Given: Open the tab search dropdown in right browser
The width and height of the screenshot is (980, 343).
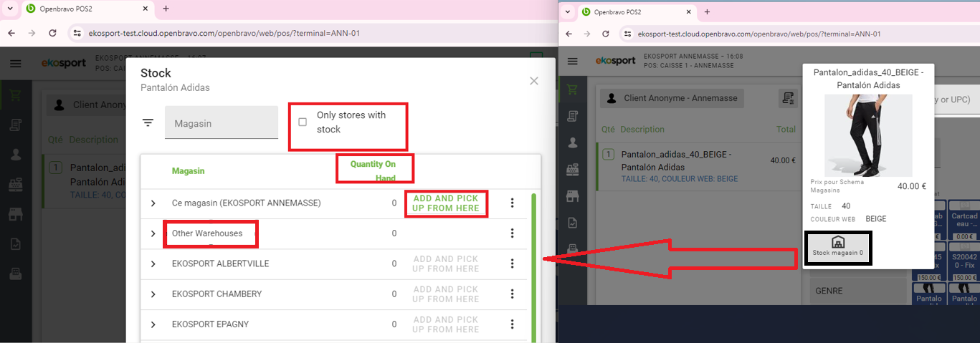Looking at the screenshot, I should click(568, 11).
